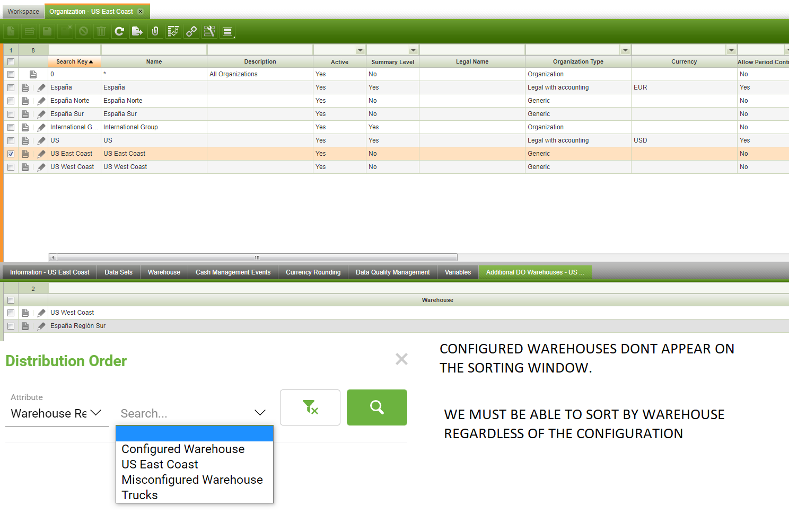This screenshot has width=789, height=532.
Task: Open the Active column filter dropdown
Action: pos(361,50)
